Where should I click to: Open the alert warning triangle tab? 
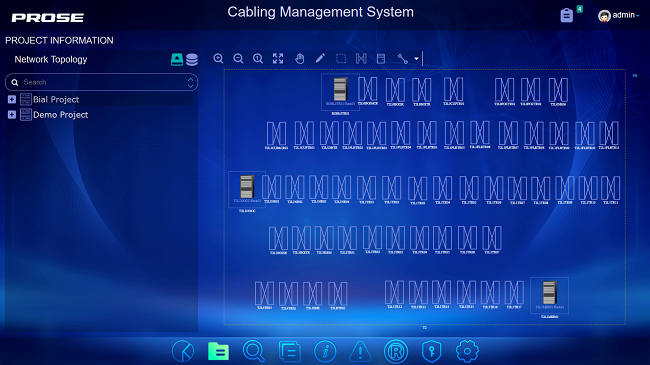click(360, 351)
